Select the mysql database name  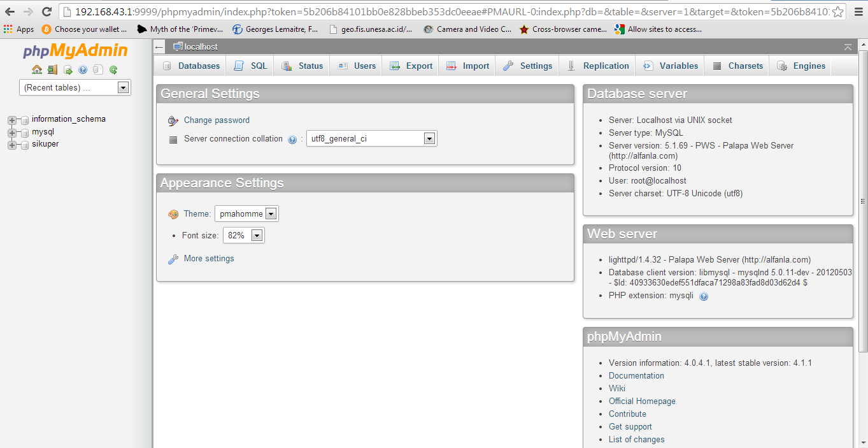tap(43, 132)
